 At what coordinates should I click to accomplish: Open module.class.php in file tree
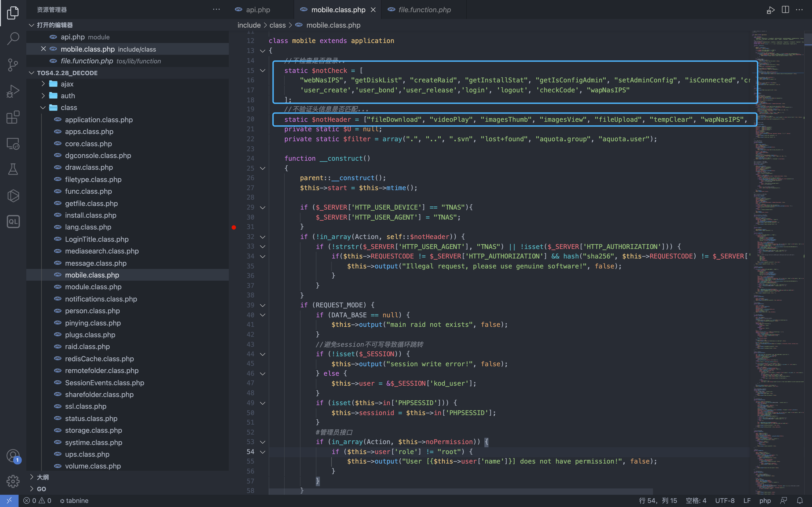point(93,287)
